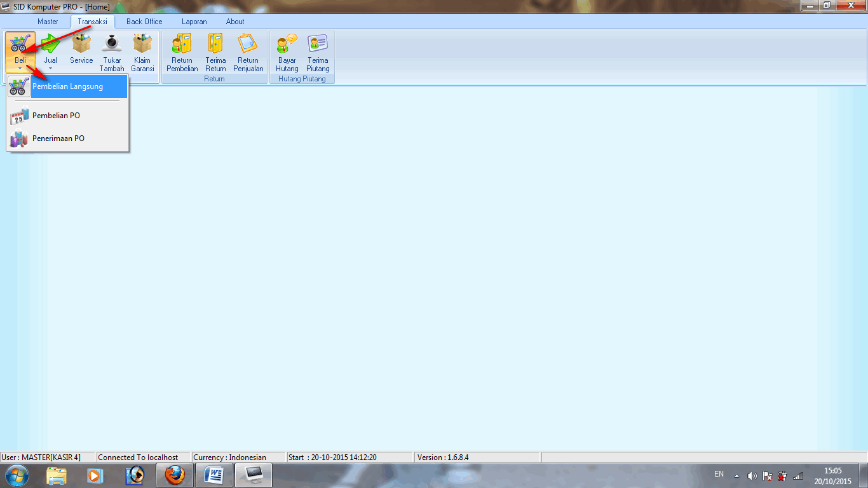
Task: Open Windows Explorer from the taskbar
Action: click(57, 475)
